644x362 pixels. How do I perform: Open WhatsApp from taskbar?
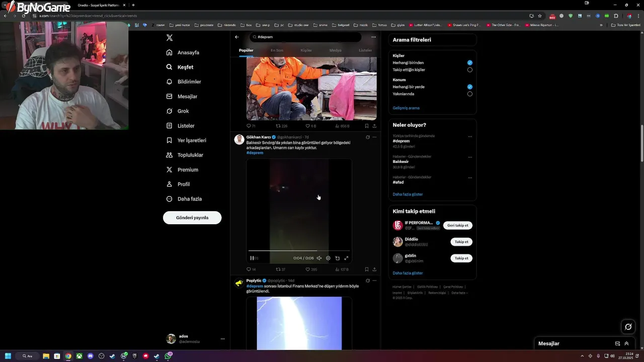tap(168, 356)
